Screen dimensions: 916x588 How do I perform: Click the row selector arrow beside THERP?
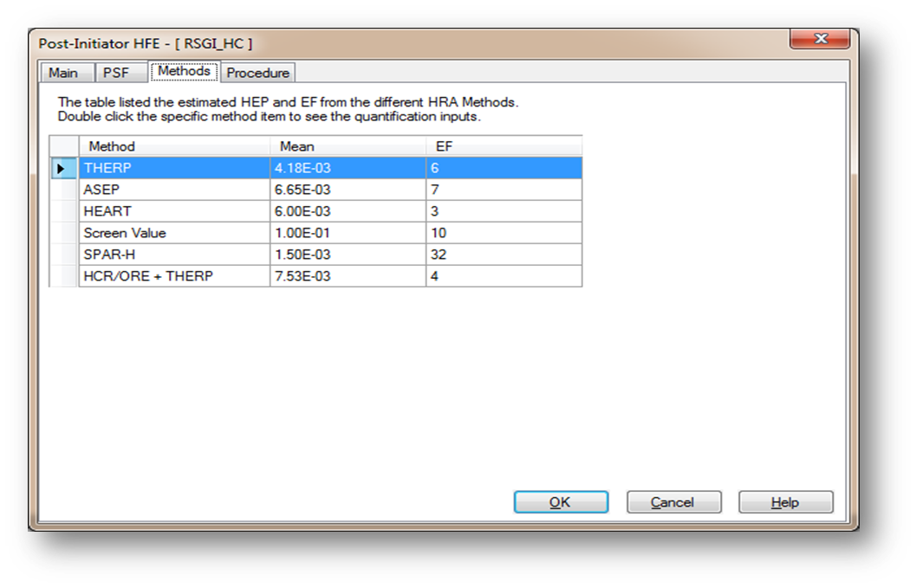62,168
